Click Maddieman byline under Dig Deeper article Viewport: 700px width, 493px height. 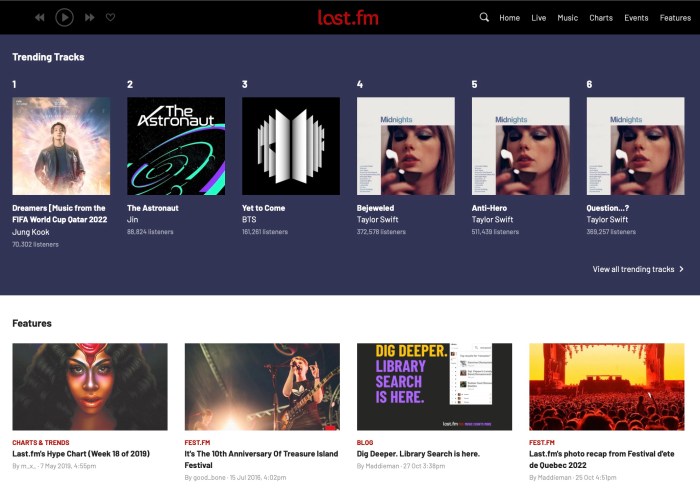coord(382,466)
